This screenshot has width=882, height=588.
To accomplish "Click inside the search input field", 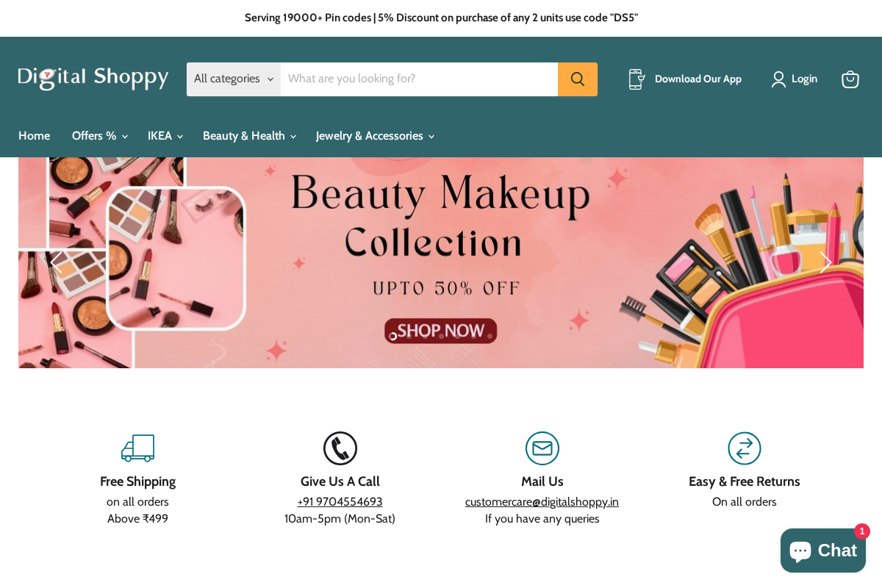I will (x=419, y=79).
